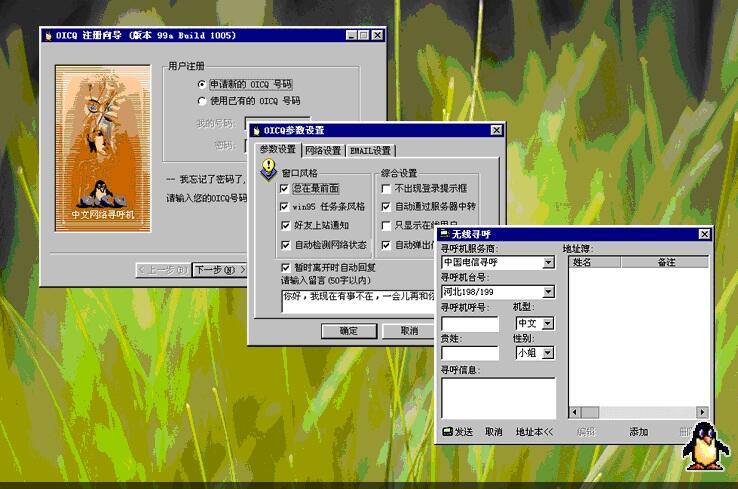Click the penguin mascot icon on the desktop
The image size is (738, 489).
705,446
